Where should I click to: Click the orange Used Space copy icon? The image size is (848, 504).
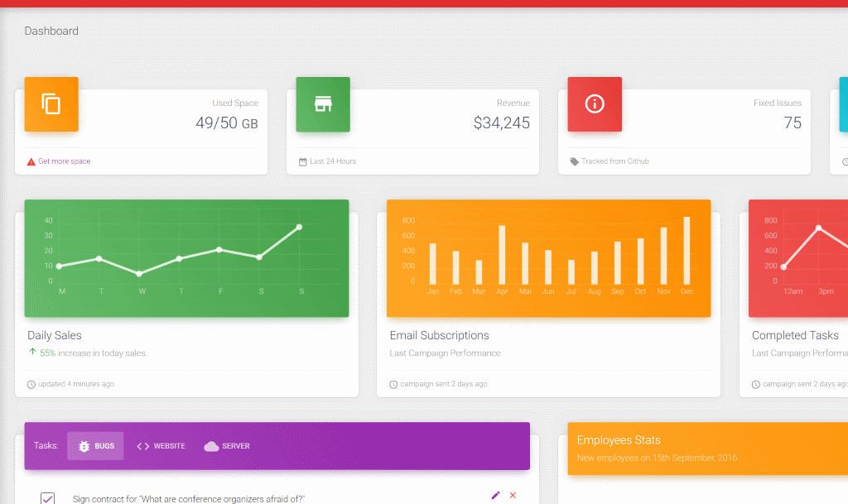pyautogui.click(x=51, y=103)
